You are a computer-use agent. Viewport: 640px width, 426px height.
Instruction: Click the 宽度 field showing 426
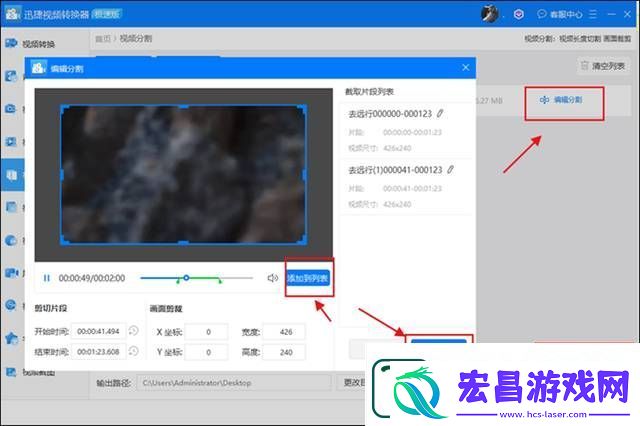pos(284,332)
